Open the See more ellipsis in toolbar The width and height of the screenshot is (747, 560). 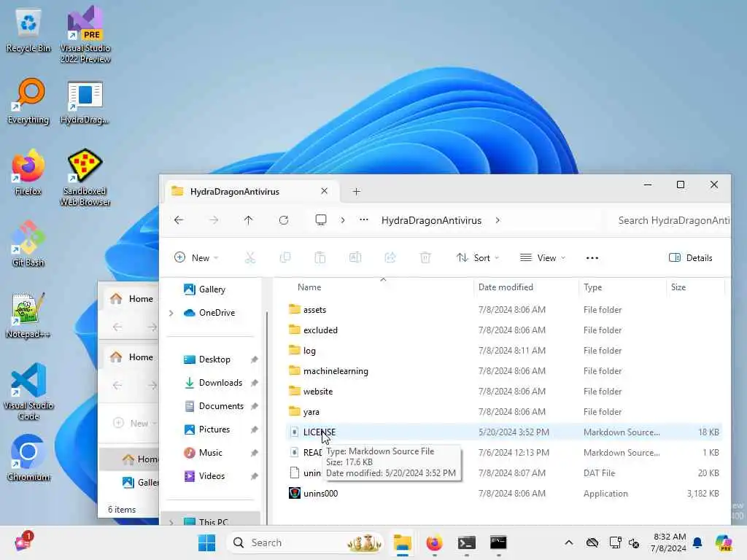[592, 257]
